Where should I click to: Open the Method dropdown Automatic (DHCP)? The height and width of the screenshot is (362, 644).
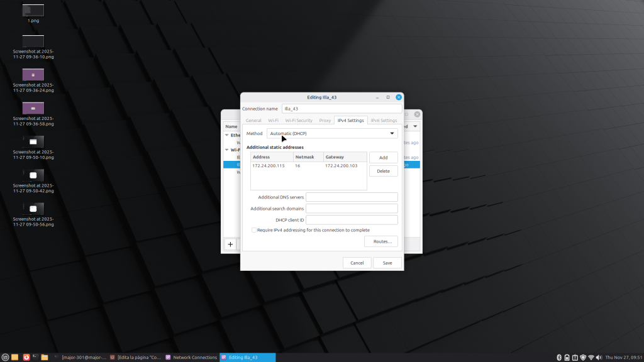pos(331,133)
